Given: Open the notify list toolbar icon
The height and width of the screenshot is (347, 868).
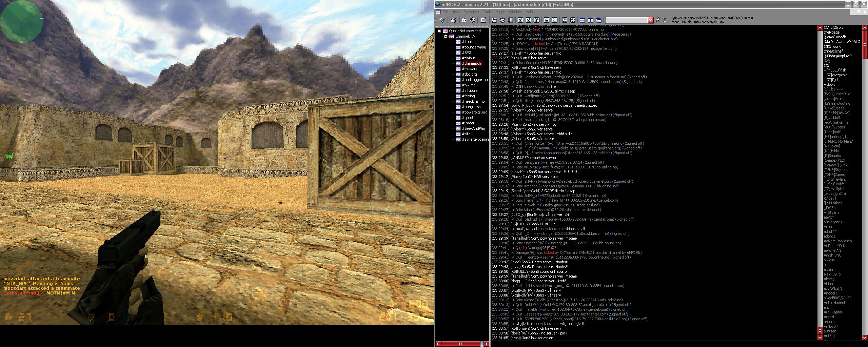Looking at the screenshot, I should coord(565,20).
